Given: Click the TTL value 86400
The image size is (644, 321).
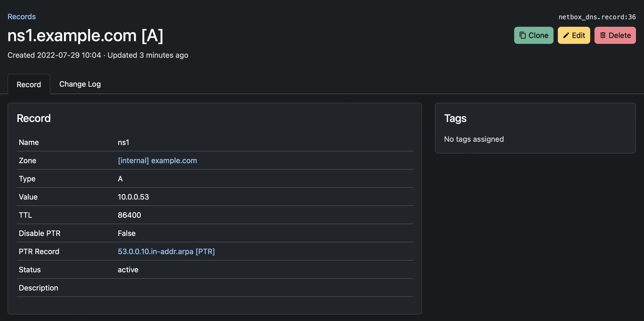Looking at the screenshot, I should 129,215.
